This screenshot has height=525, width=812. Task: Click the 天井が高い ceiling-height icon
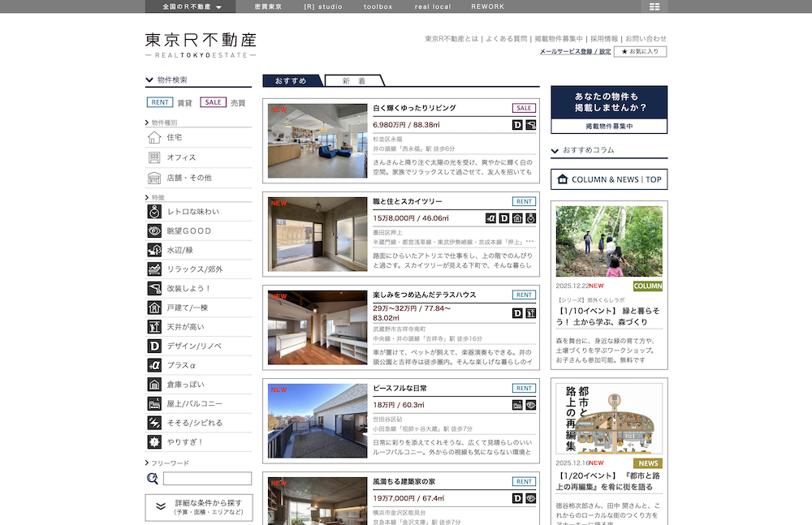tap(153, 326)
